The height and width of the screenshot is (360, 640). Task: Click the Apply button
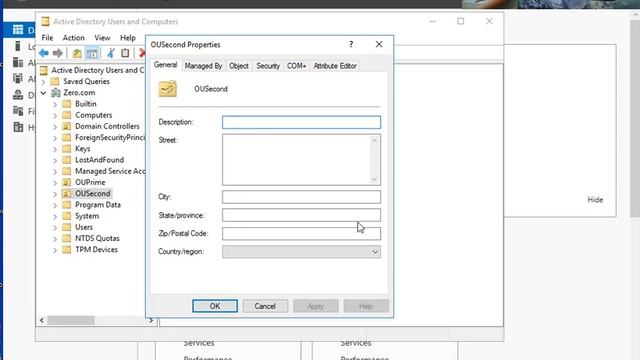click(x=316, y=306)
